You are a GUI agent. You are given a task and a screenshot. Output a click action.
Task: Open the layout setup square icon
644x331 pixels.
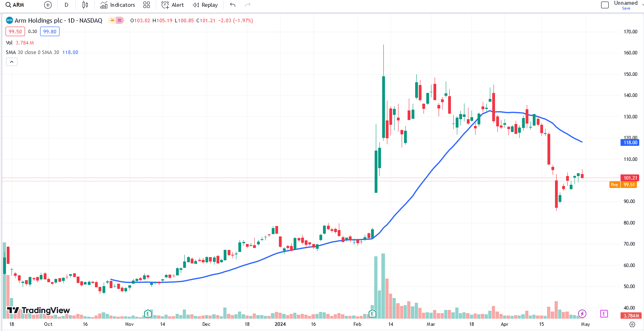point(605,5)
